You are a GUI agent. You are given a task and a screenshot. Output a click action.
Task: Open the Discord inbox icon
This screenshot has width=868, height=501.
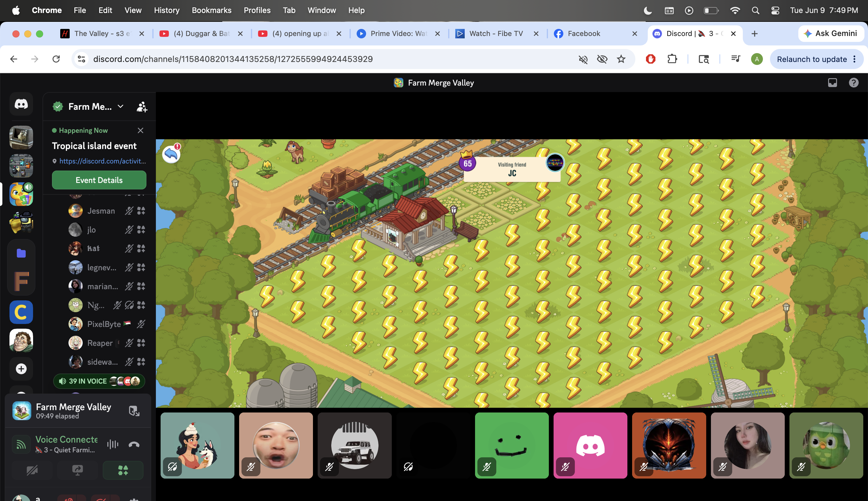click(x=832, y=83)
